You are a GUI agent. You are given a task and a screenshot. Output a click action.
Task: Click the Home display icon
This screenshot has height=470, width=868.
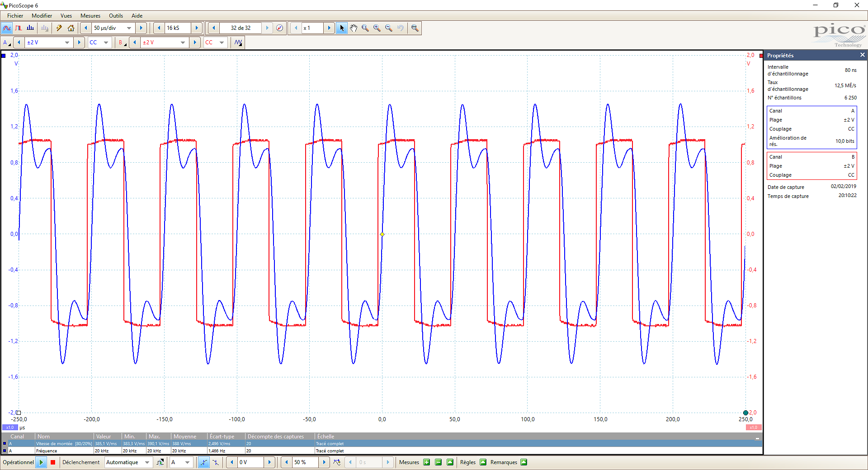[x=71, y=28]
